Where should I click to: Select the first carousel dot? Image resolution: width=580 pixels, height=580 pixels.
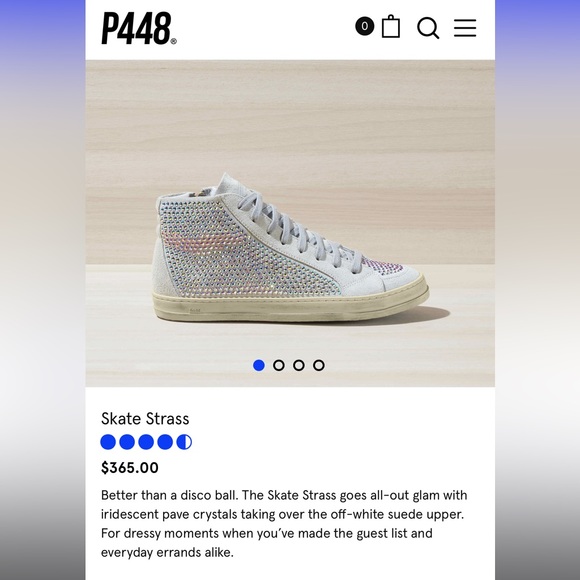tap(259, 365)
